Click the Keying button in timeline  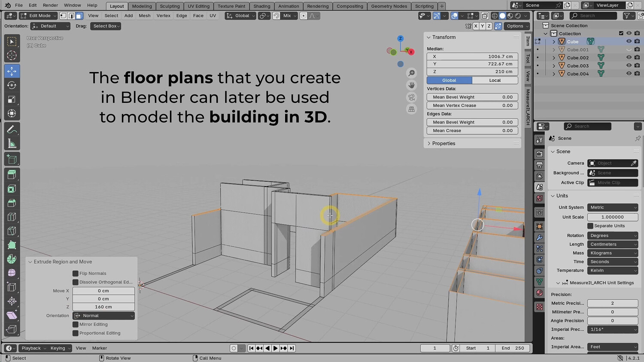60,348
